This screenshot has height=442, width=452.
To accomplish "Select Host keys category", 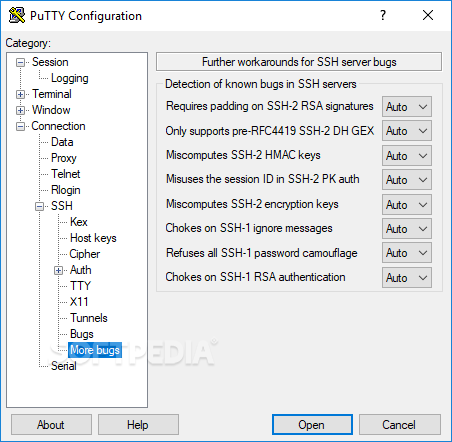I will click(93, 238).
